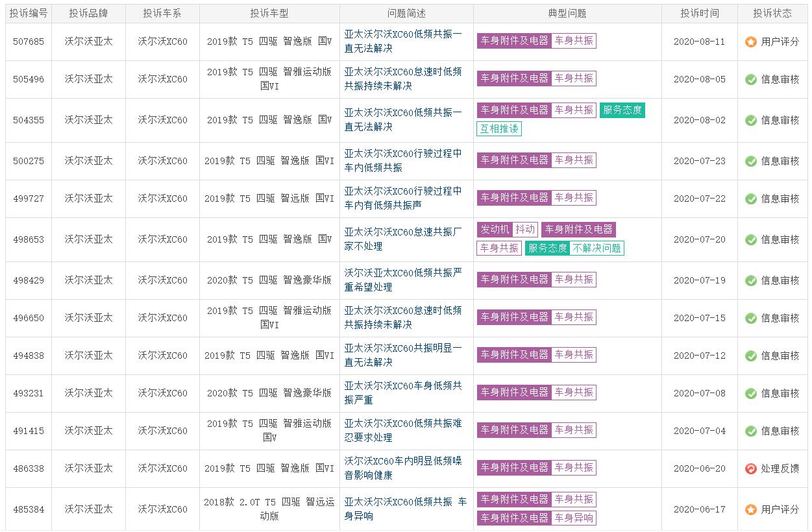Click the 发动机 tag in row 498653

pos(495,229)
